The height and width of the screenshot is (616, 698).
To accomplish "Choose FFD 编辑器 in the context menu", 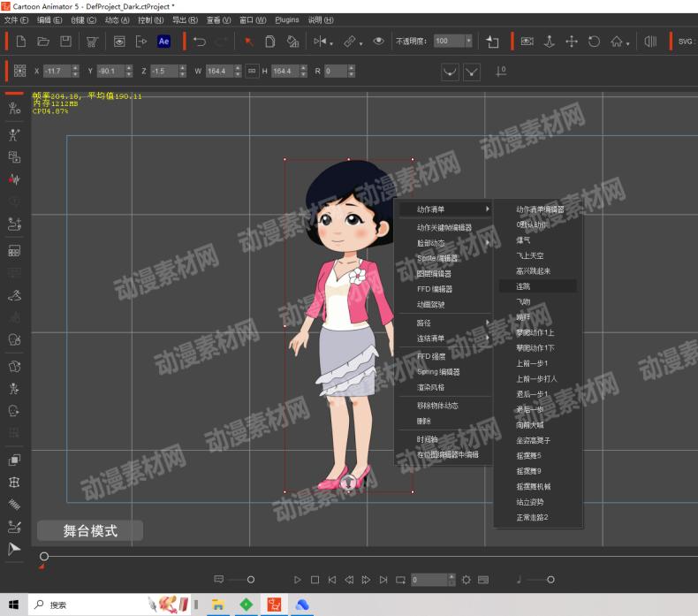I will 444,289.
